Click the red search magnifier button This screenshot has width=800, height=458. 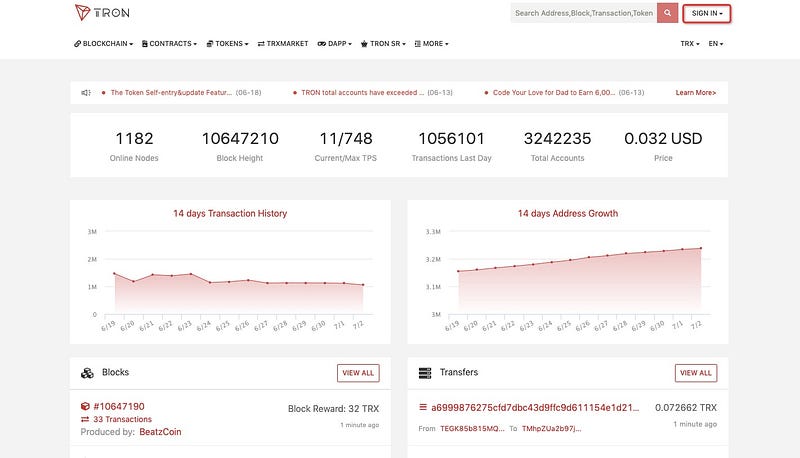[x=667, y=13]
